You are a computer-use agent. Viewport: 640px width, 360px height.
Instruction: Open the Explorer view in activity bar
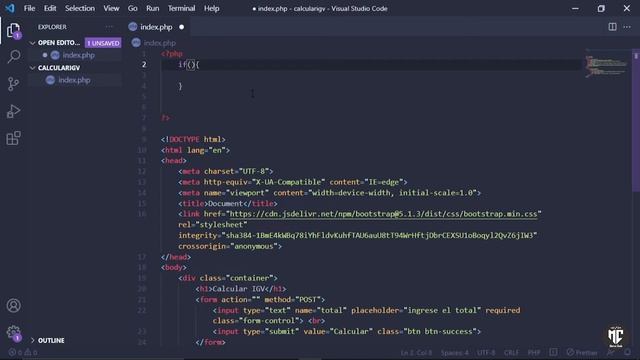click(x=13, y=31)
